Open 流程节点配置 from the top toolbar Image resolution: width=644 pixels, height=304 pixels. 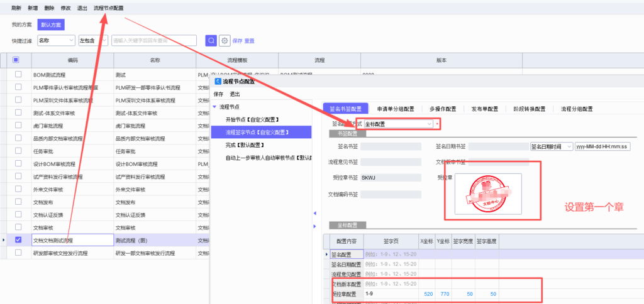point(108,8)
